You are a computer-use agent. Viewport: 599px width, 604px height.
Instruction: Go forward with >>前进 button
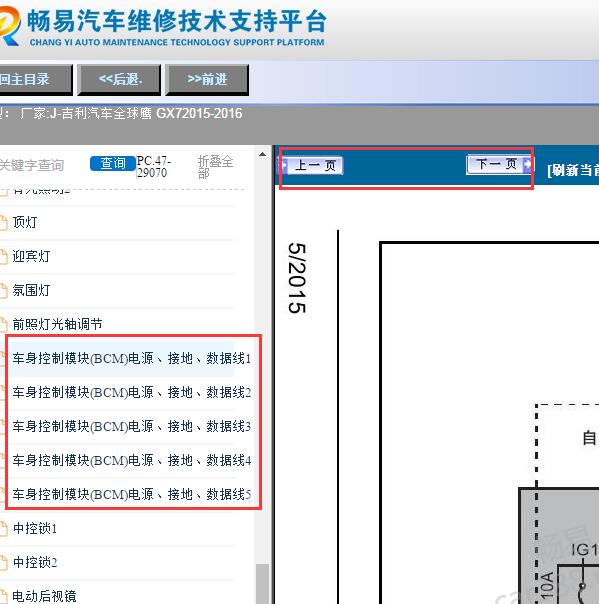tap(207, 79)
